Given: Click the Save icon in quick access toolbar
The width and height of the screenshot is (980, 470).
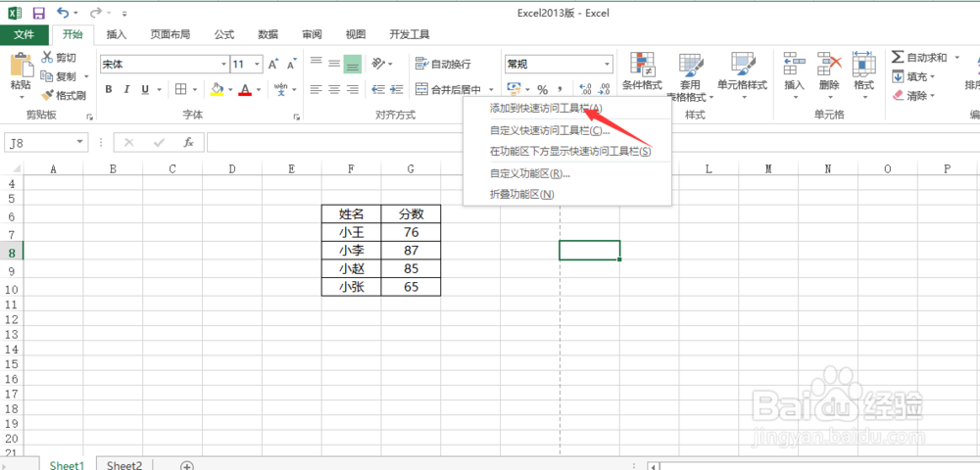Looking at the screenshot, I should tap(38, 13).
